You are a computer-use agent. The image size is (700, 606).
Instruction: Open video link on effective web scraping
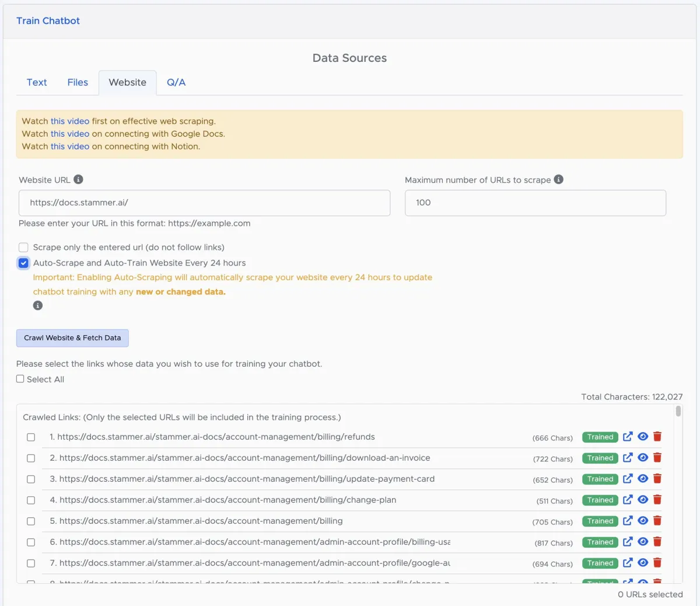[x=70, y=121]
